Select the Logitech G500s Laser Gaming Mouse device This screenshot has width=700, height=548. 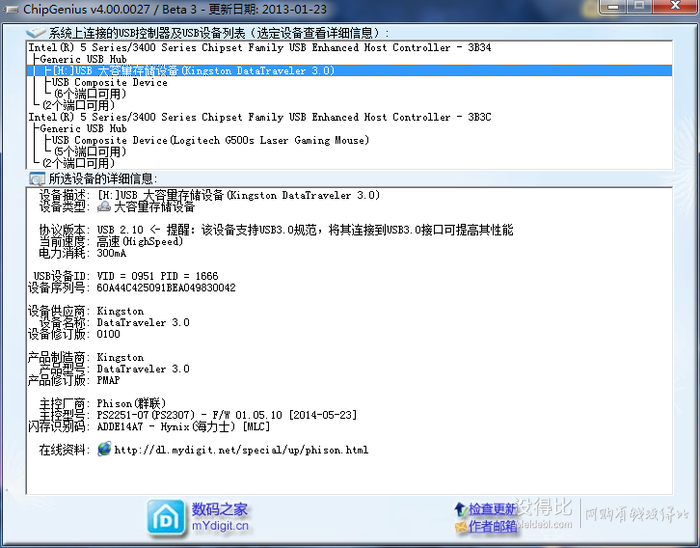click(x=211, y=140)
